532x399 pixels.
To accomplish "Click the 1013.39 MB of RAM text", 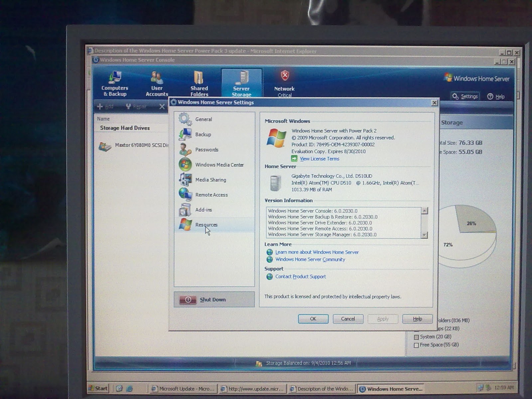I will click(312, 190).
